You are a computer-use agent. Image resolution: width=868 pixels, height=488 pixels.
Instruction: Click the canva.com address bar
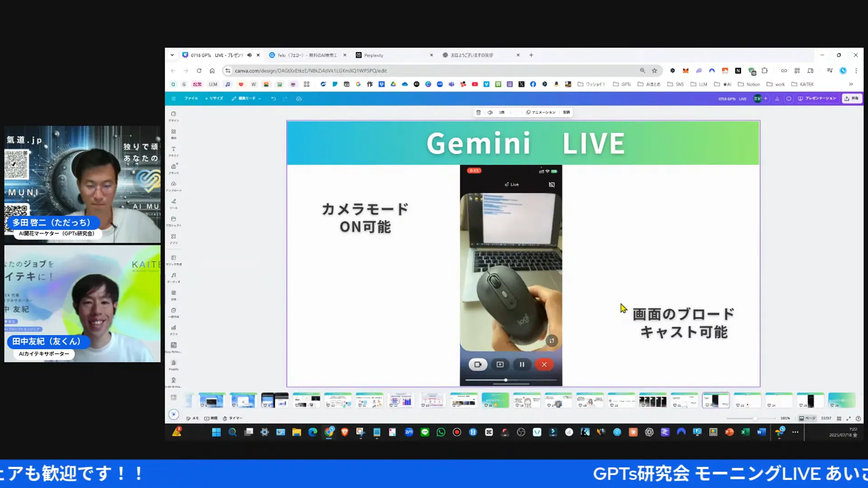[434, 70]
